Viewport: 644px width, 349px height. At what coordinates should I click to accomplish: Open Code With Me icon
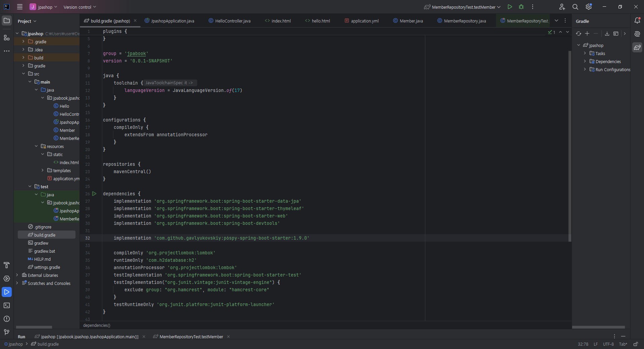pyautogui.click(x=562, y=7)
